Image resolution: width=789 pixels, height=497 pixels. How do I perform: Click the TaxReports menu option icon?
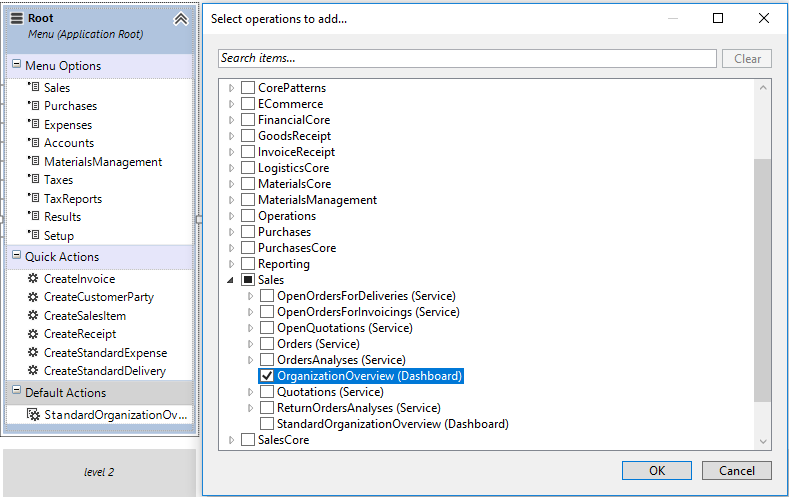coord(34,198)
